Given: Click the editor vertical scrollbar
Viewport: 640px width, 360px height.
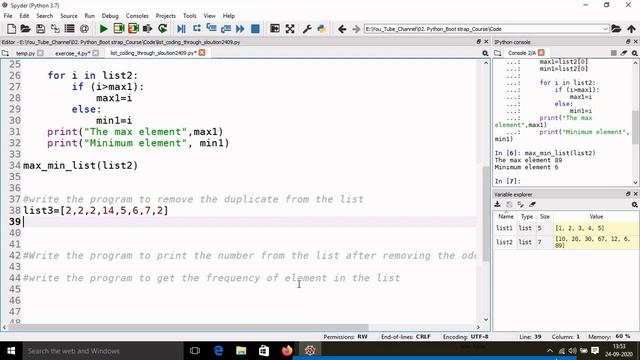Looking at the screenshot, I should click(x=486, y=213).
